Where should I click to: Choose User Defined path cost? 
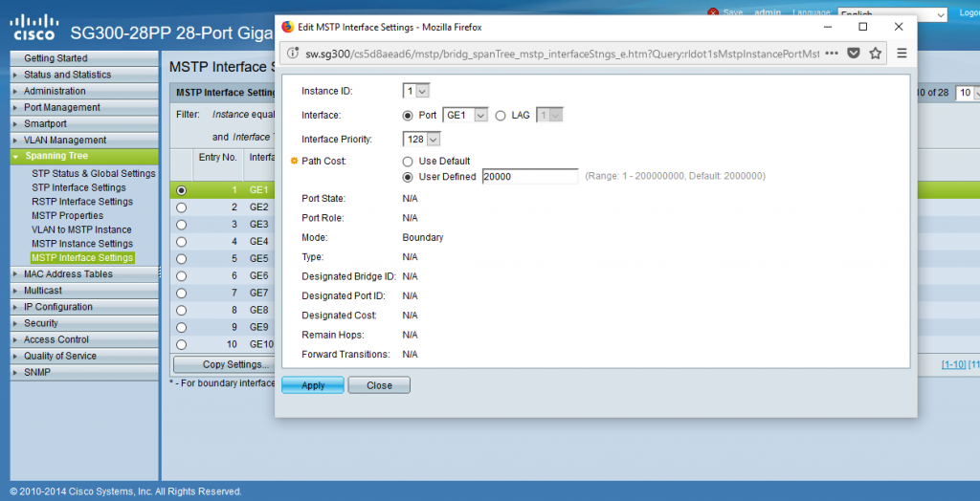[x=408, y=177]
